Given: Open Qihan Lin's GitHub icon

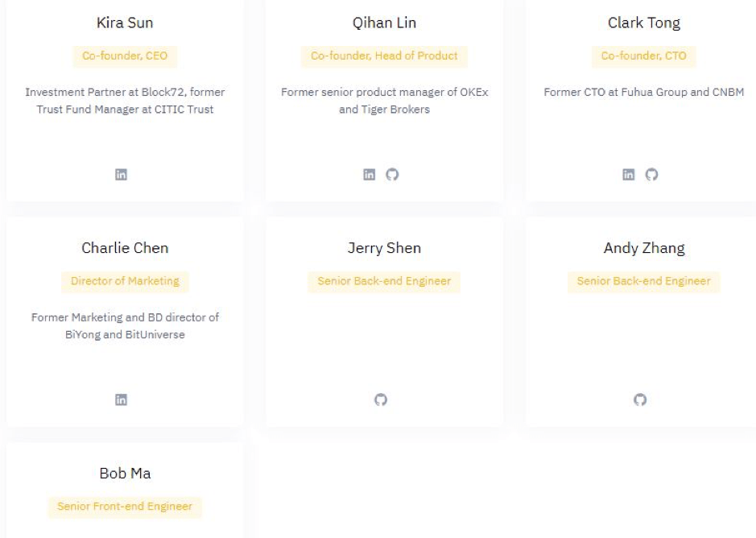Looking at the screenshot, I should pos(392,175).
